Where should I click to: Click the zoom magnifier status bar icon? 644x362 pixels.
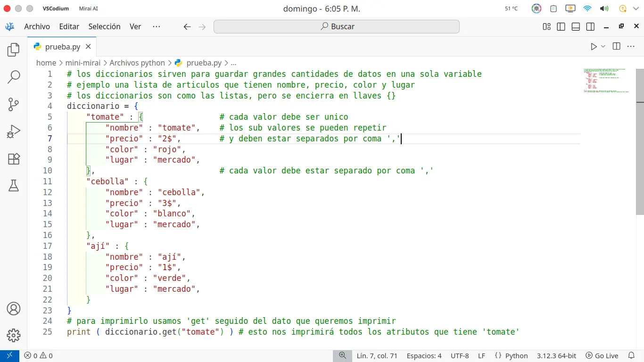pos(343,356)
